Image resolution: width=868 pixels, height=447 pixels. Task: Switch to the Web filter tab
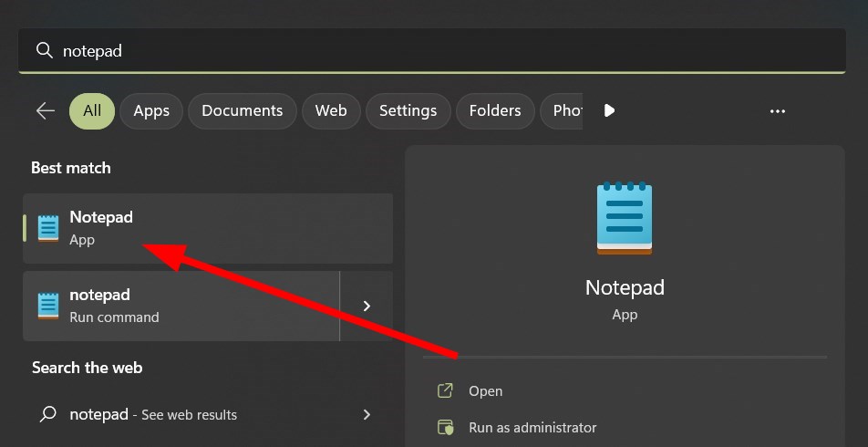click(x=331, y=110)
